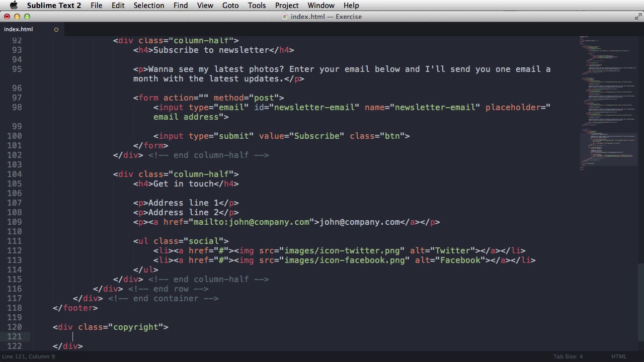Open the Project menu
644x362 pixels.
pyautogui.click(x=287, y=6)
